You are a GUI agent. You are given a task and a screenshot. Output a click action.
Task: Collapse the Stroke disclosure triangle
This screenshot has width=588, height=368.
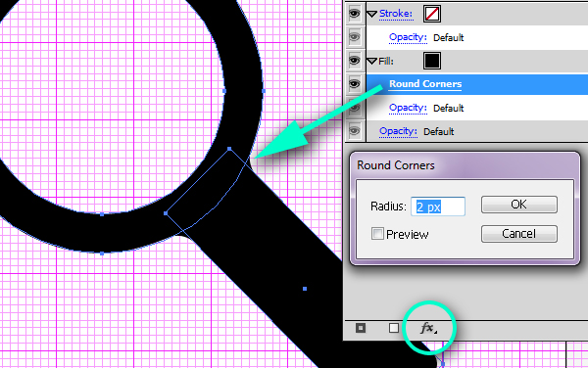pyautogui.click(x=371, y=15)
